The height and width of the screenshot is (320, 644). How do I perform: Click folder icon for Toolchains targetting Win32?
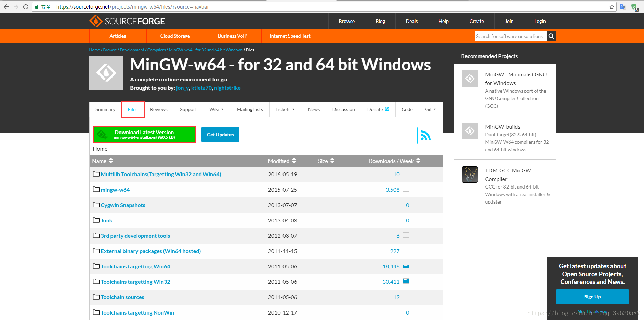click(x=96, y=282)
